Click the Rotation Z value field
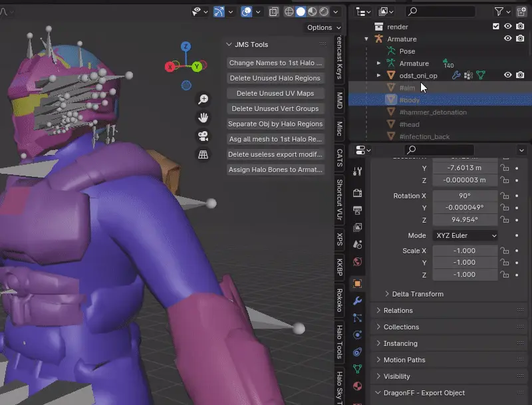Viewport: 532px width, 405px height. click(x=465, y=220)
